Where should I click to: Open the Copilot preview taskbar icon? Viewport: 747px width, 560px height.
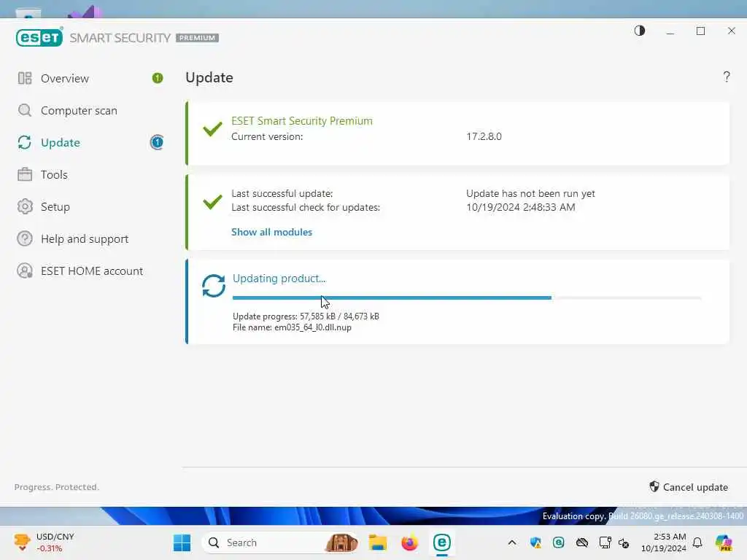point(724,542)
